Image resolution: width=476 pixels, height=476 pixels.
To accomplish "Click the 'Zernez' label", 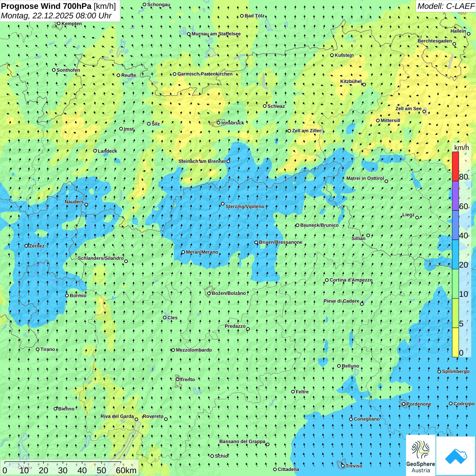I will (x=37, y=246).
